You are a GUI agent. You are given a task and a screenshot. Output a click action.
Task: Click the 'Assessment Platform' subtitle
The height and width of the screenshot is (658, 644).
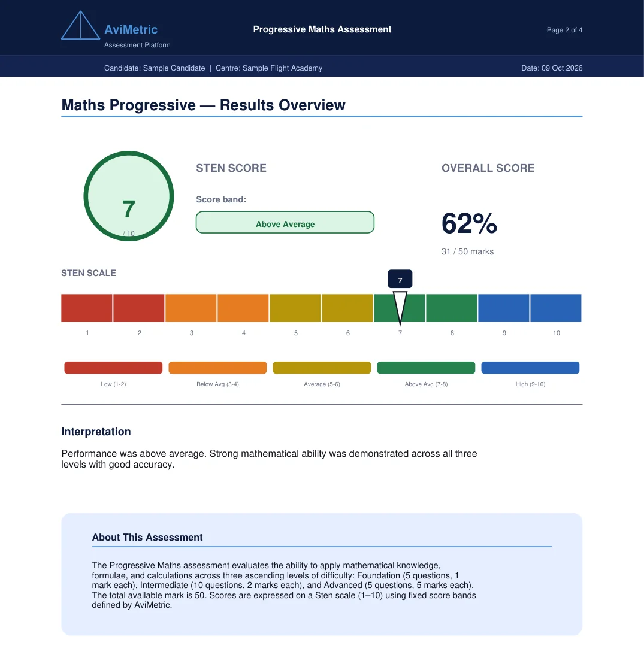[137, 45]
